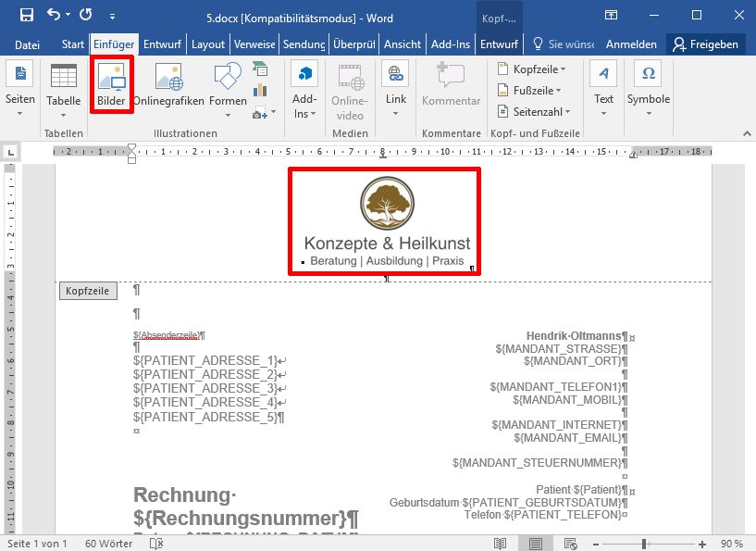Expand the Kopfzeile dropdown
The height and width of the screenshot is (551, 756).
tap(531, 69)
